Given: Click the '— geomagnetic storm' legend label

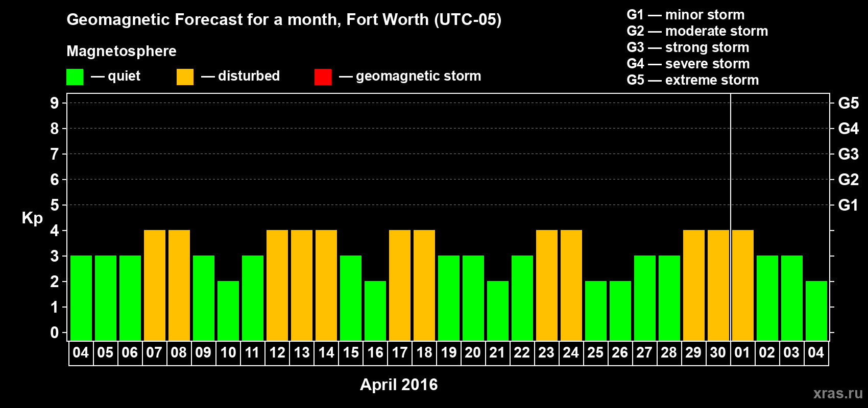Looking at the screenshot, I should click(x=410, y=76).
